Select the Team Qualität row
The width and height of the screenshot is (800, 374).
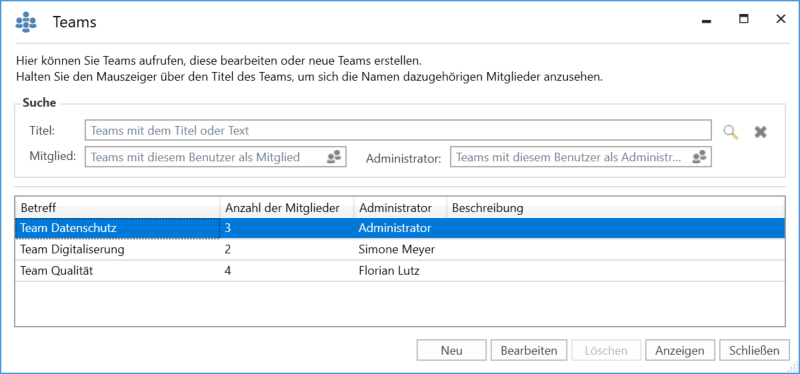click(x=400, y=271)
